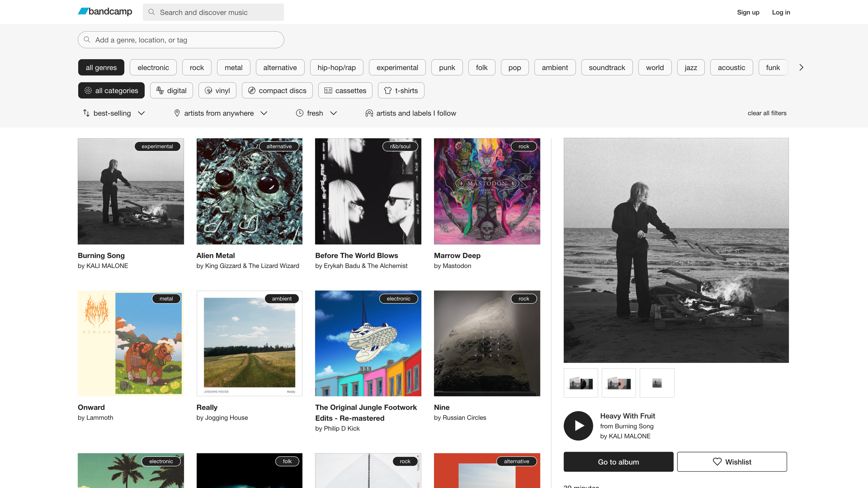This screenshot has height=488, width=868.
Task: Select third small cover preview thumbnail
Action: pos(657,383)
